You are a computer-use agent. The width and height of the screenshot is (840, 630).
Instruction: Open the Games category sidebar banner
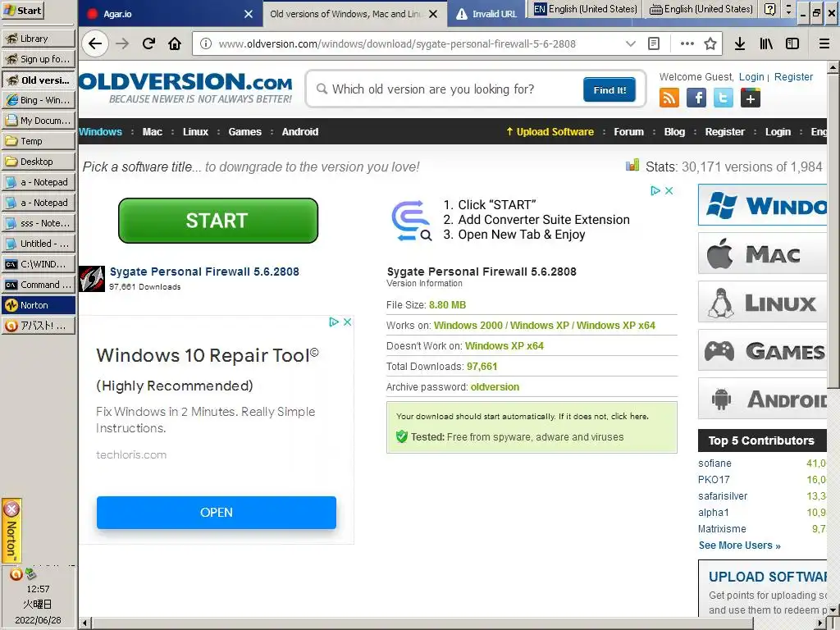pyautogui.click(x=762, y=350)
